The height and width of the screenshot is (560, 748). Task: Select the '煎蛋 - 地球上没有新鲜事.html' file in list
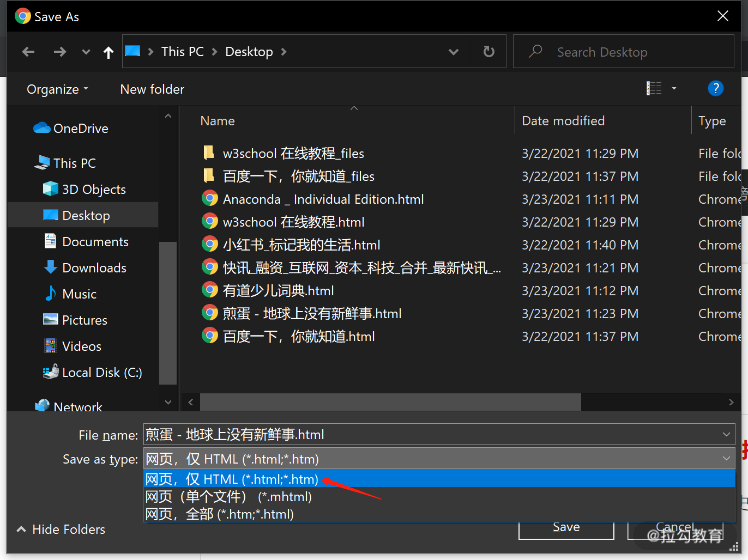pos(312,314)
